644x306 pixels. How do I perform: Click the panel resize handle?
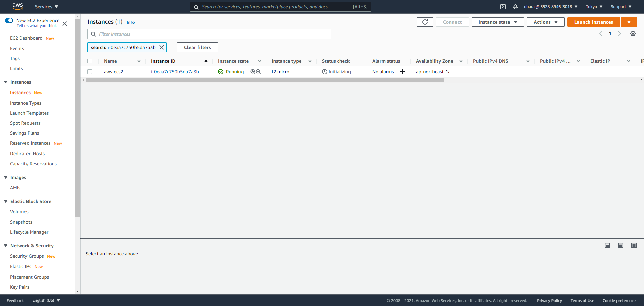tap(341, 244)
